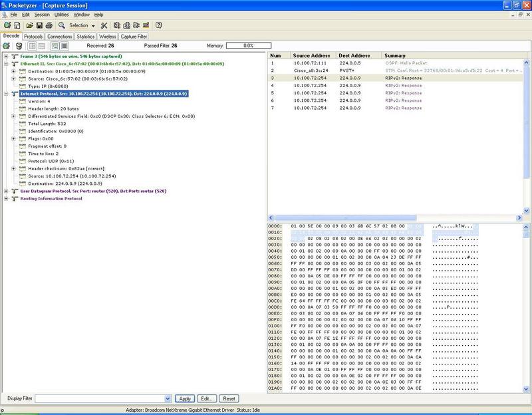The height and width of the screenshot is (415, 532).
Task: Expand the Differentiated Services Field node
Action: pos(13,116)
